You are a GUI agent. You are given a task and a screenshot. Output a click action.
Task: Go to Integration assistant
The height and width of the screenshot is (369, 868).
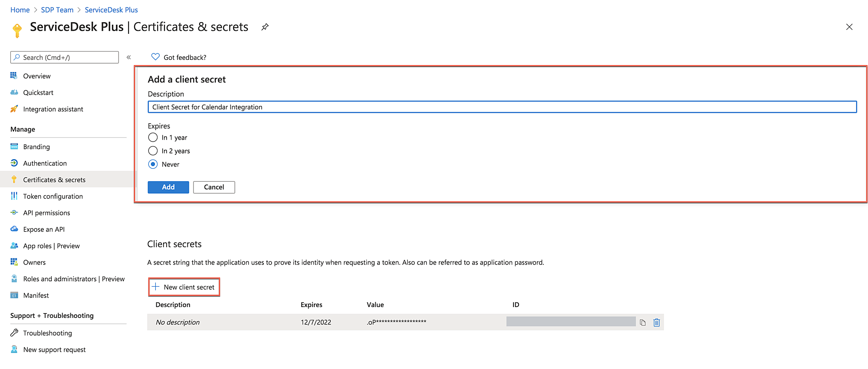click(x=53, y=109)
